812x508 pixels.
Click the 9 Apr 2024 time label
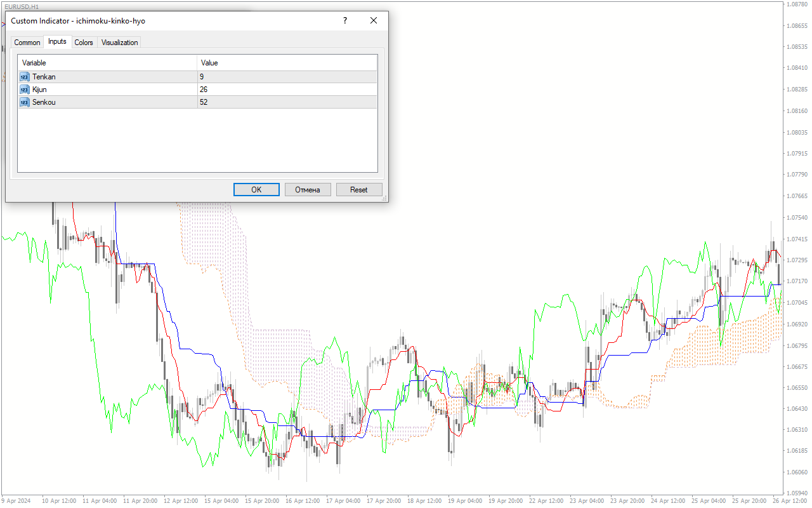pos(15,501)
